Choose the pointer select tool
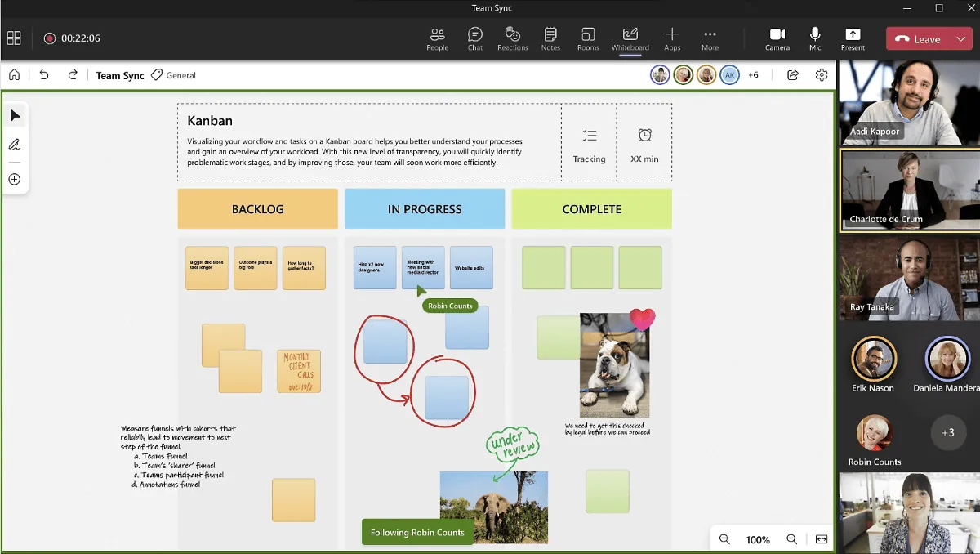980x554 pixels. tap(15, 116)
